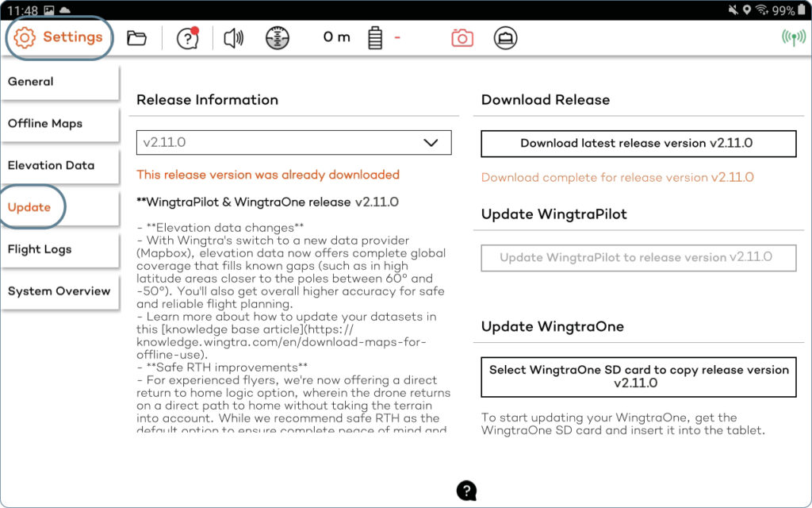Select the speaker volume icon

[x=234, y=37]
